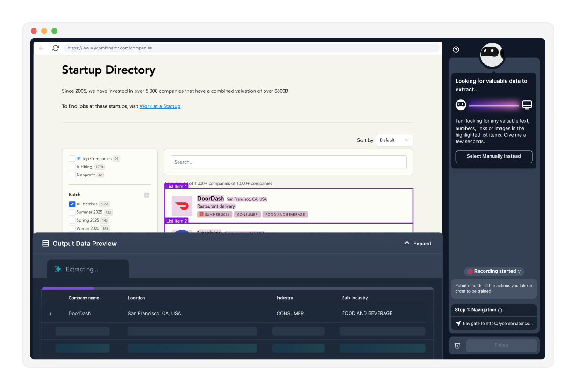Check the Is Hiring filter
578x392 pixels.
(x=72, y=167)
